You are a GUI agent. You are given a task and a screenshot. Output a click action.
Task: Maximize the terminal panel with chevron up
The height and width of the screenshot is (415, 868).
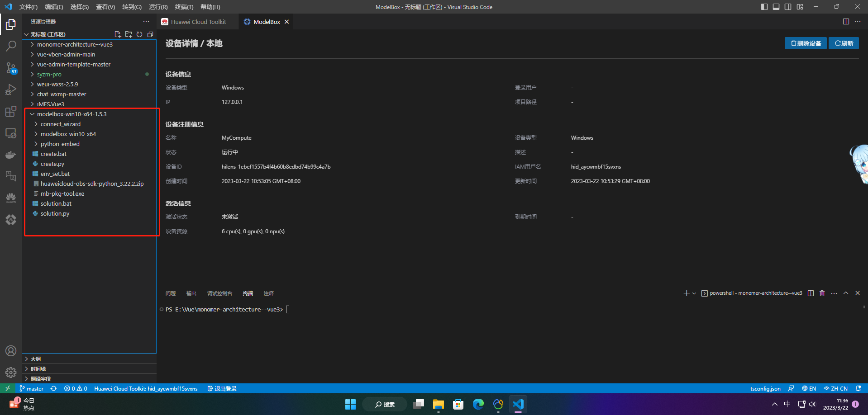846,293
